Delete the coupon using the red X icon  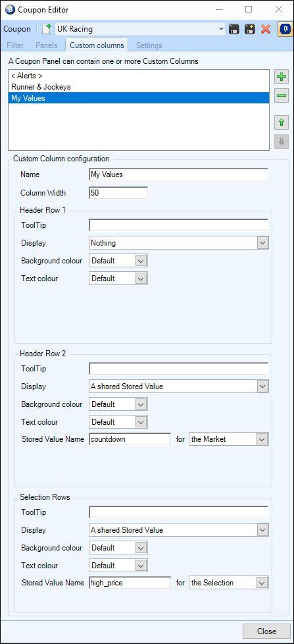tap(266, 29)
